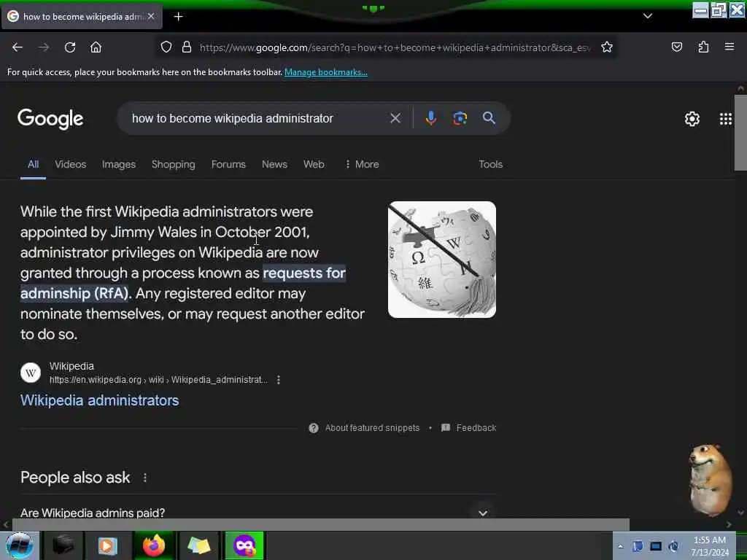Click the Wikipedia favicon on the result
747x560 pixels.
(x=31, y=373)
